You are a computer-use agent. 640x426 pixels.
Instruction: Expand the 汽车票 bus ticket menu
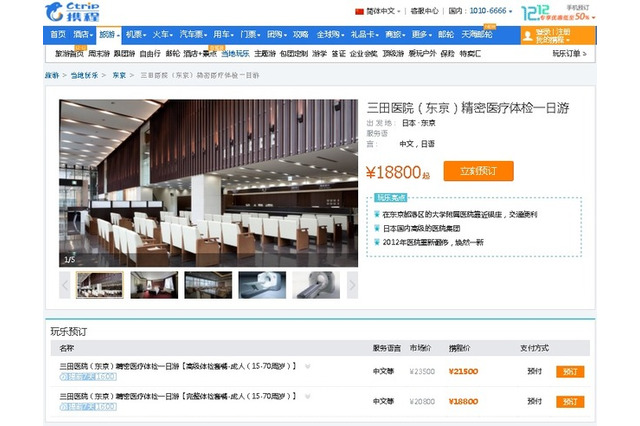(193, 35)
